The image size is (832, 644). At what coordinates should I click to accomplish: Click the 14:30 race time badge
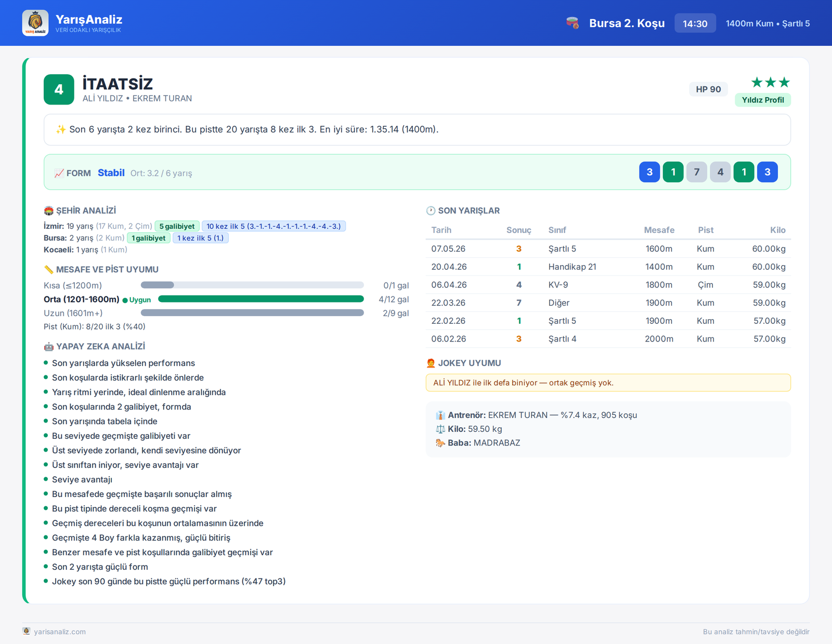(x=695, y=23)
